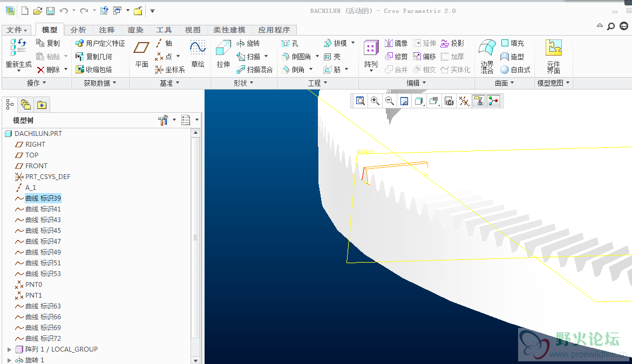Open User-Defined Feature (用户定义特征)
The height and width of the screenshot is (364, 632).
pos(100,43)
